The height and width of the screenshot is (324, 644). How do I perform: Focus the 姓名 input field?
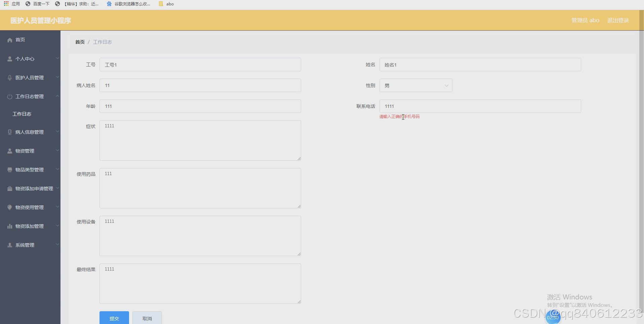coord(480,65)
